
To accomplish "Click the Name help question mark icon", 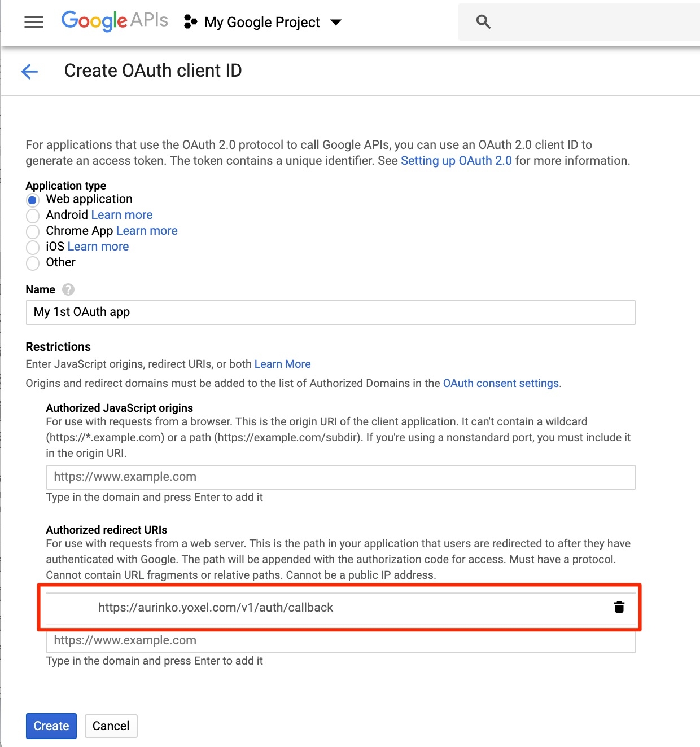I will (68, 289).
